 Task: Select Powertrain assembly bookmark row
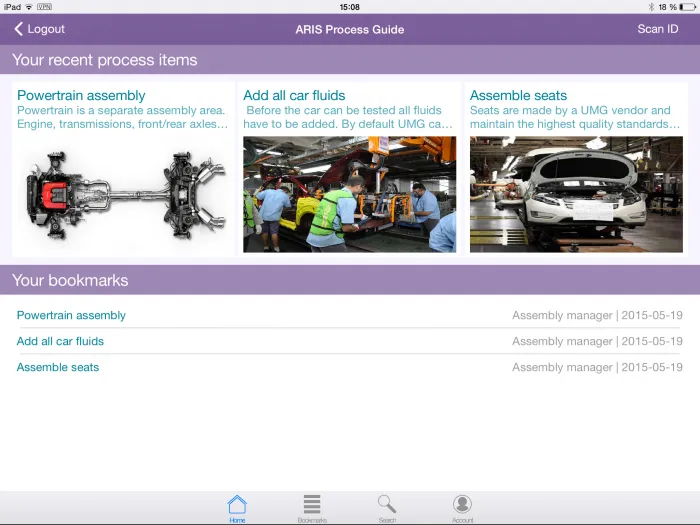tap(350, 315)
